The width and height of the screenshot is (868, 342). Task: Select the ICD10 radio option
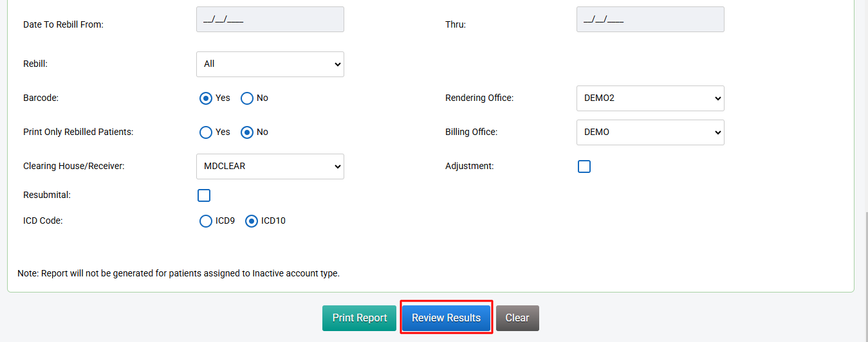tap(252, 221)
